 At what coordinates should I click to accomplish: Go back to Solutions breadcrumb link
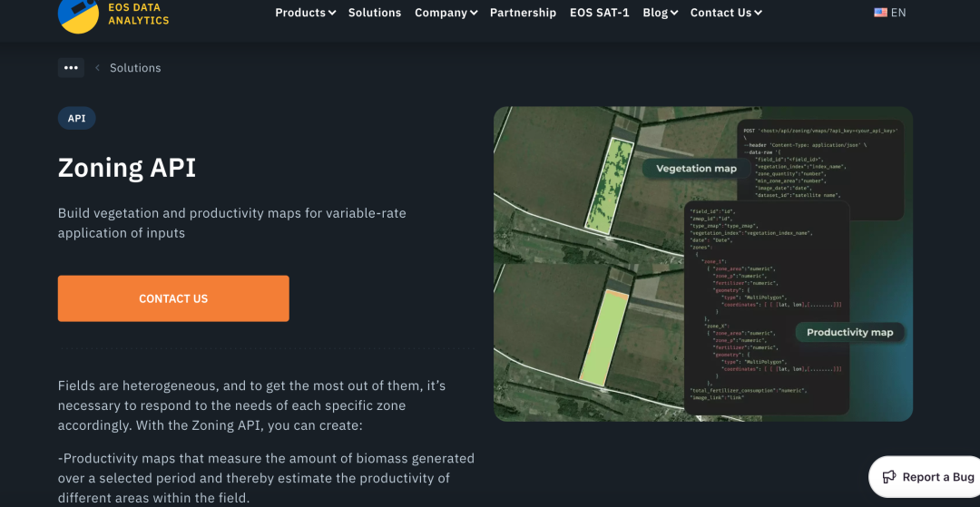coord(135,67)
